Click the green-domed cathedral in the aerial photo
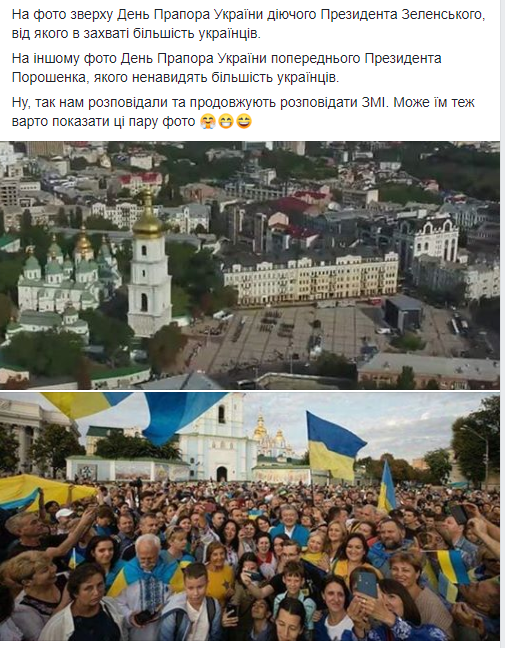The height and width of the screenshot is (648, 505). click(x=58, y=285)
